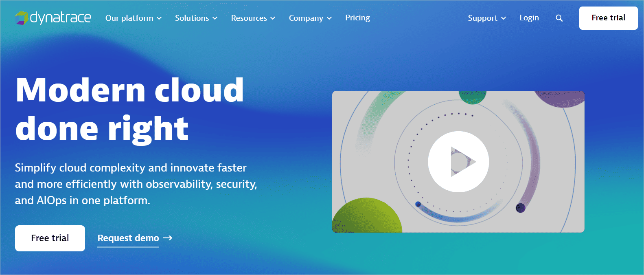
Task: Click Free trial button below hero text
Action: point(50,238)
